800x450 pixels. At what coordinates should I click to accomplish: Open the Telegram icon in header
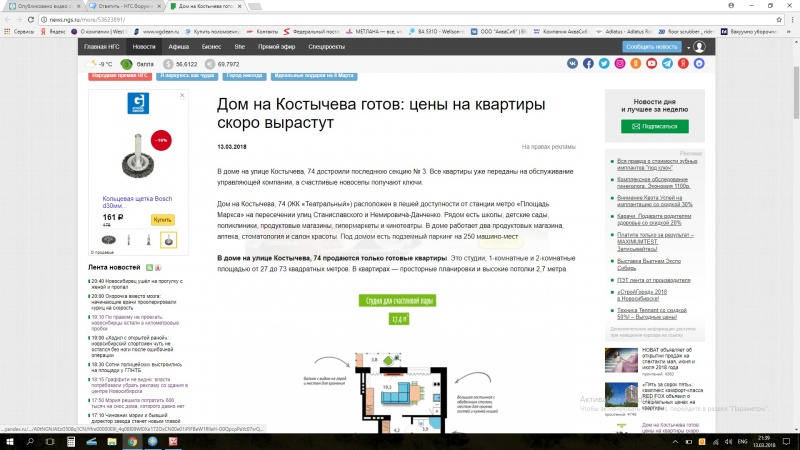667,64
